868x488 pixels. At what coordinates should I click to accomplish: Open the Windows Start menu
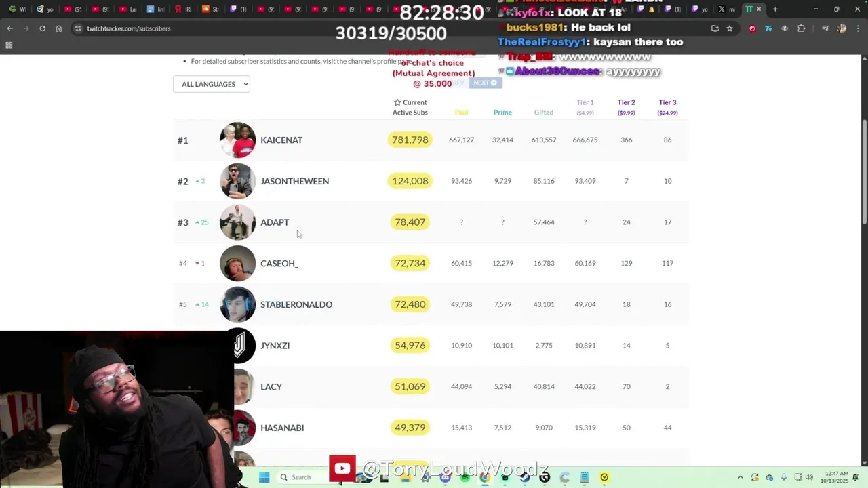[x=264, y=477]
